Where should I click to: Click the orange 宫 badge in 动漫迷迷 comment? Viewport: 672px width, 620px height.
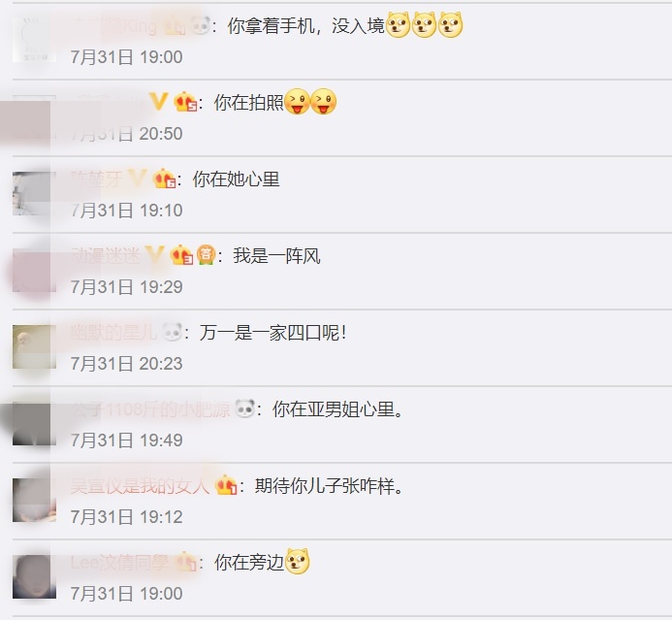(206, 255)
